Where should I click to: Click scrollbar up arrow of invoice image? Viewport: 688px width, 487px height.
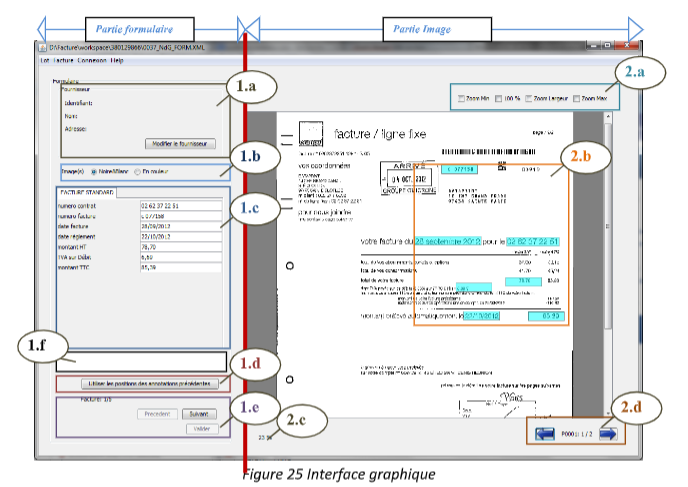pos(608,117)
